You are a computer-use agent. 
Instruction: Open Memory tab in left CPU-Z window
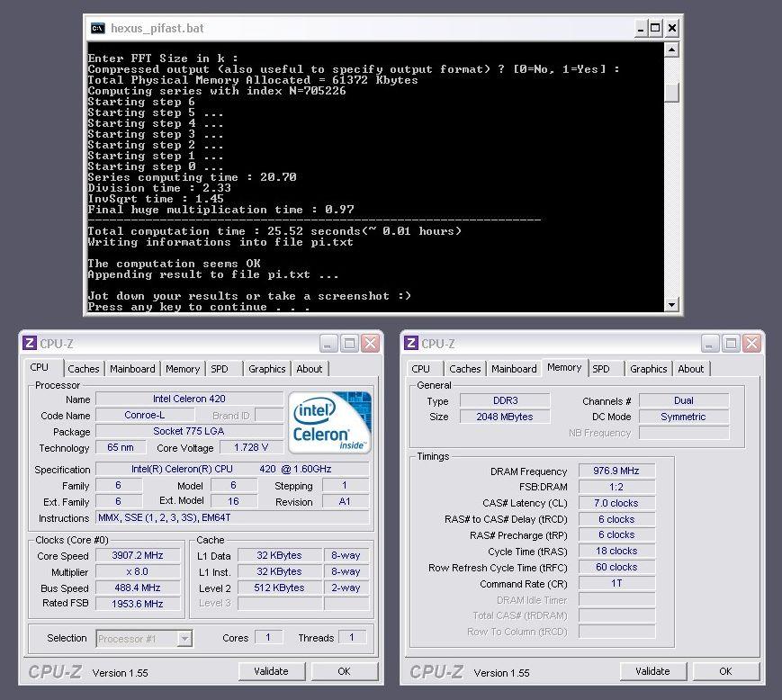(x=183, y=369)
